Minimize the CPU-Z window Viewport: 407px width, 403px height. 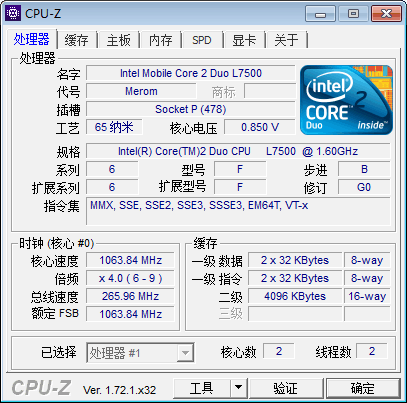coord(320,14)
